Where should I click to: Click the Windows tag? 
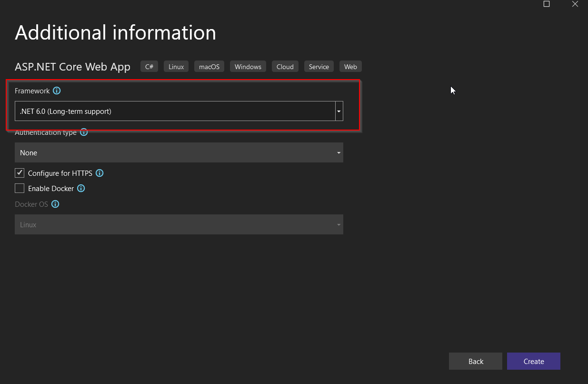point(248,67)
